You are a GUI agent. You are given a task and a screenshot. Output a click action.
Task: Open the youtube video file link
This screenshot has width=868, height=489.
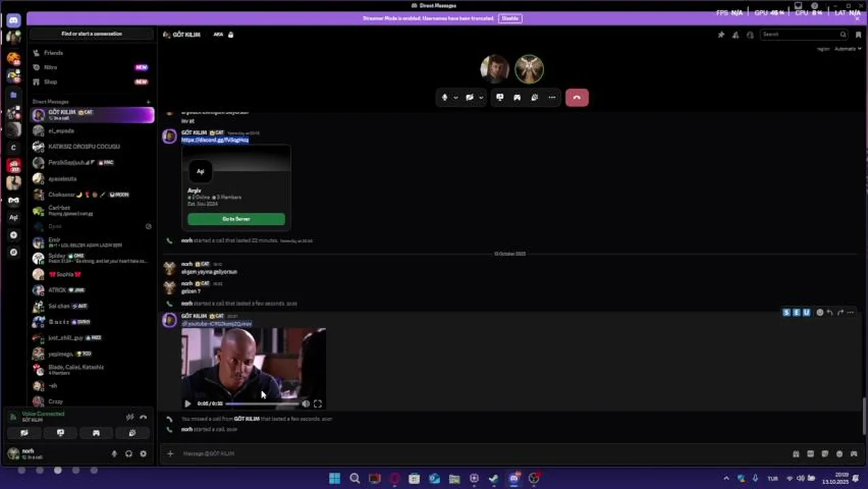pos(217,324)
